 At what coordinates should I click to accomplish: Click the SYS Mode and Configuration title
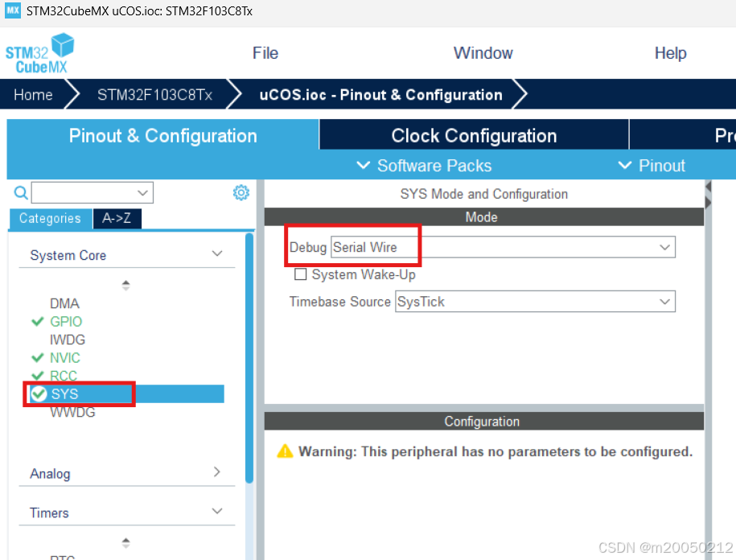pyautogui.click(x=484, y=194)
